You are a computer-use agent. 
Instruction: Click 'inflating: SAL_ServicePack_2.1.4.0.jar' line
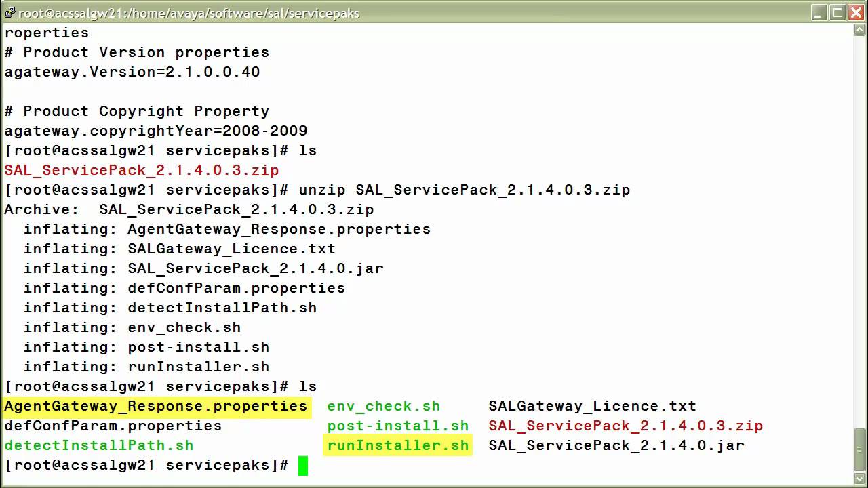click(x=203, y=268)
